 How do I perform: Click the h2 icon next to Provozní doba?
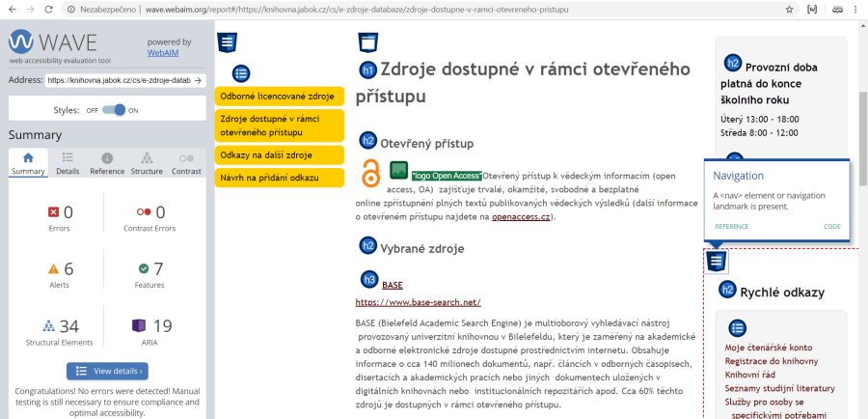tap(733, 63)
